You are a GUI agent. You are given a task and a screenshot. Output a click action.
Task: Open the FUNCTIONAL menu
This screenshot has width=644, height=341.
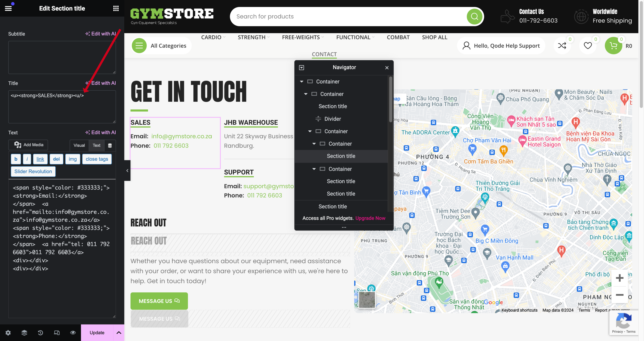355,37
